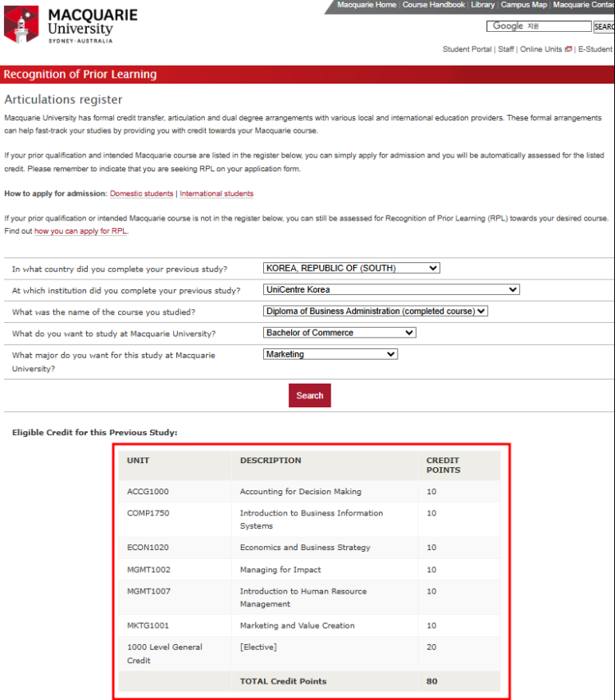
Task: Click into the Google search field
Action: click(x=539, y=26)
